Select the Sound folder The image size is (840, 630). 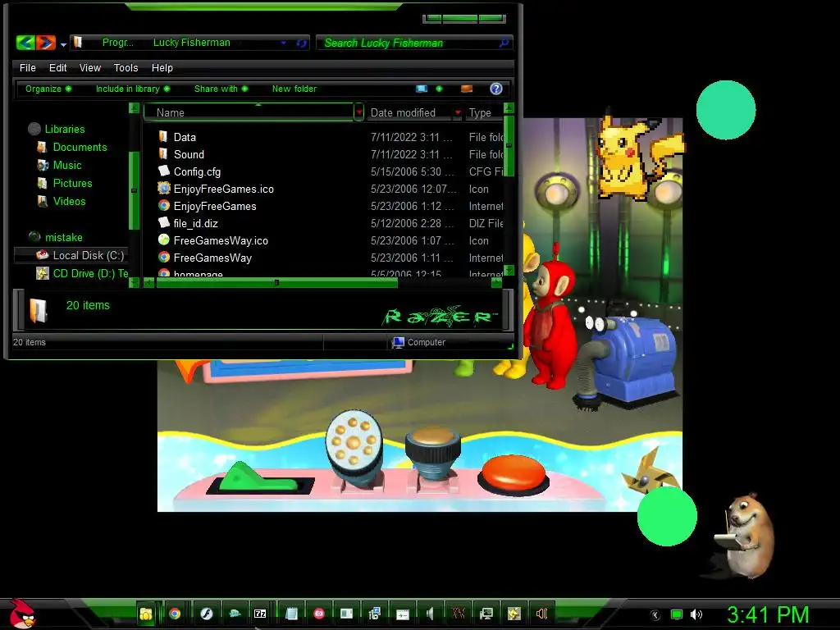point(189,154)
